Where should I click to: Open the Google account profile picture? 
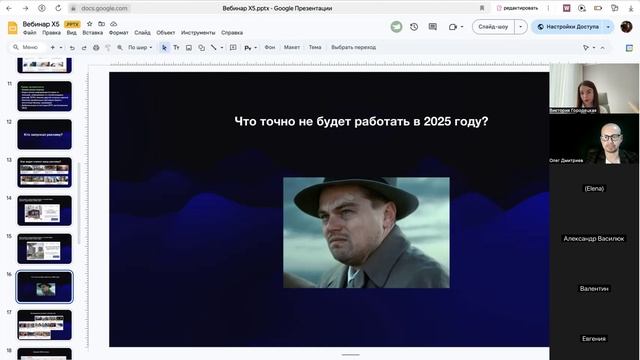pos(627,27)
